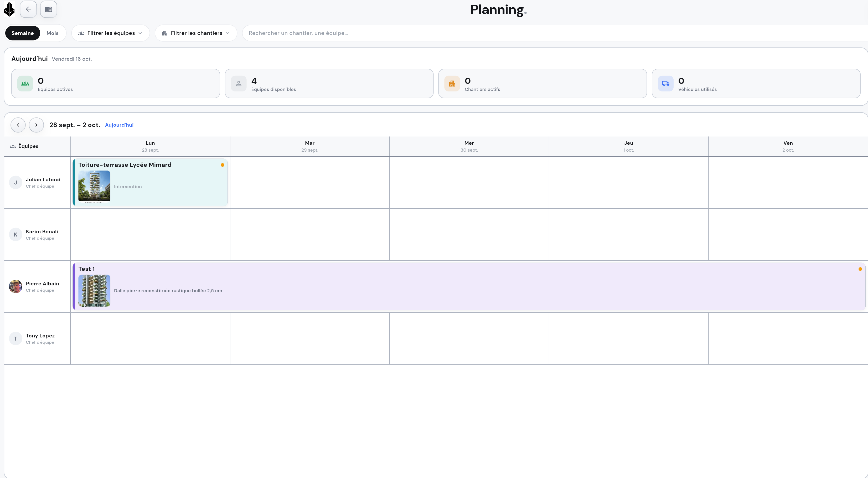Go to previous week with left chevron

(18, 125)
